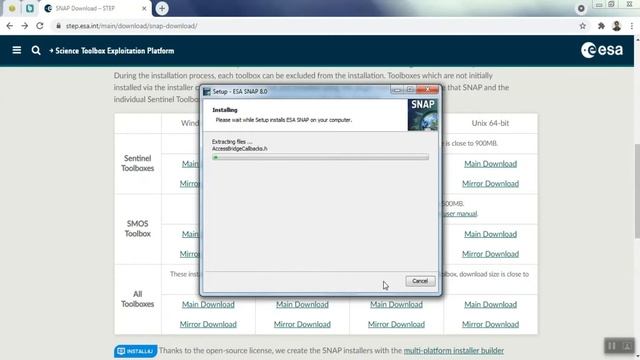Screen dimensions: 640x360
Task: Open the browser extensions puzzle icon
Action: tap(601, 26)
